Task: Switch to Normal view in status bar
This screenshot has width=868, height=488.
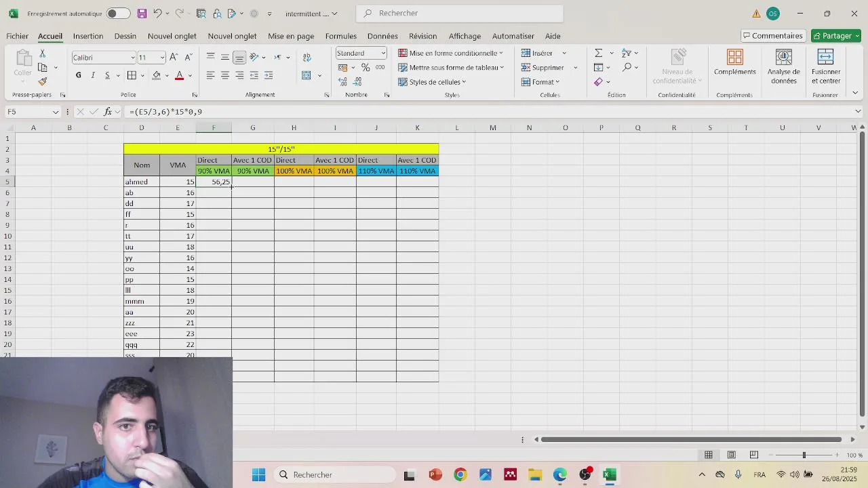Action: click(x=709, y=455)
